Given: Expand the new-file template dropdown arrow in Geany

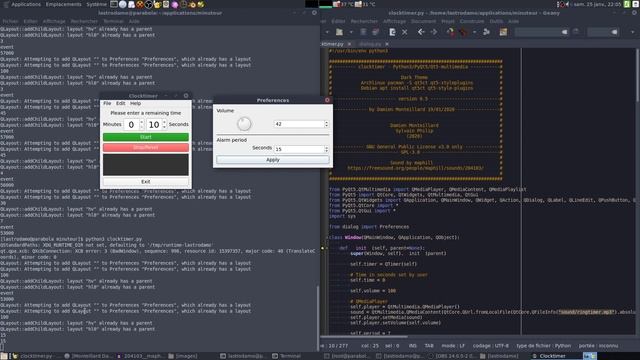Looking at the screenshot, I should [327, 32].
